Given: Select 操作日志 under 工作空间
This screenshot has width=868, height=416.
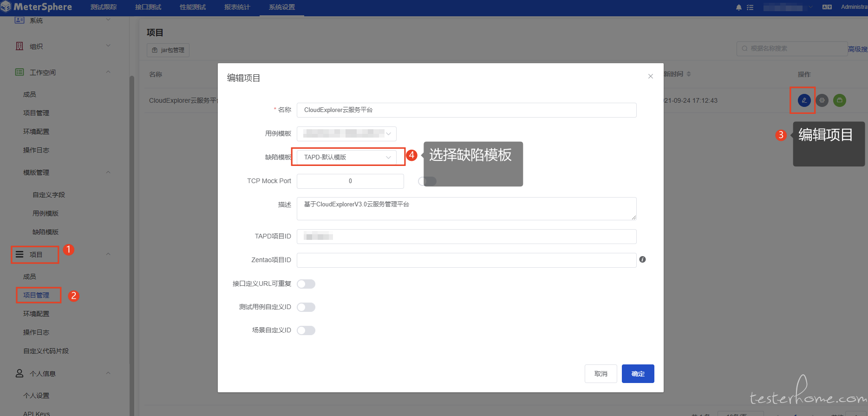Looking at the screenshot, I should [x=36, y=150].
